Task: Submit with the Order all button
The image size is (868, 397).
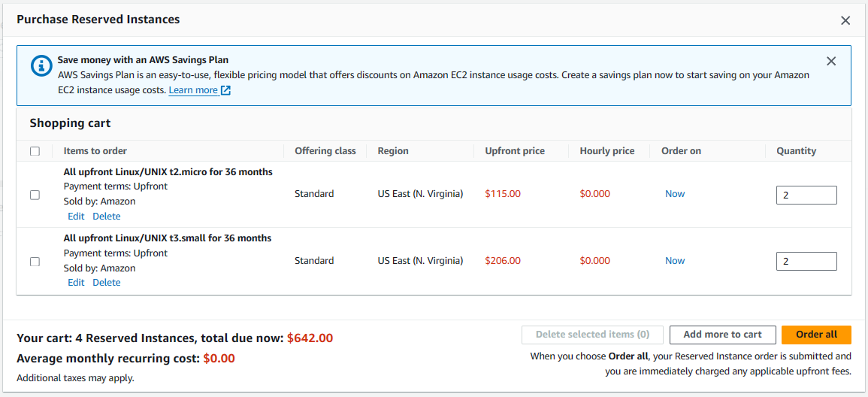Action: [816, 335]
